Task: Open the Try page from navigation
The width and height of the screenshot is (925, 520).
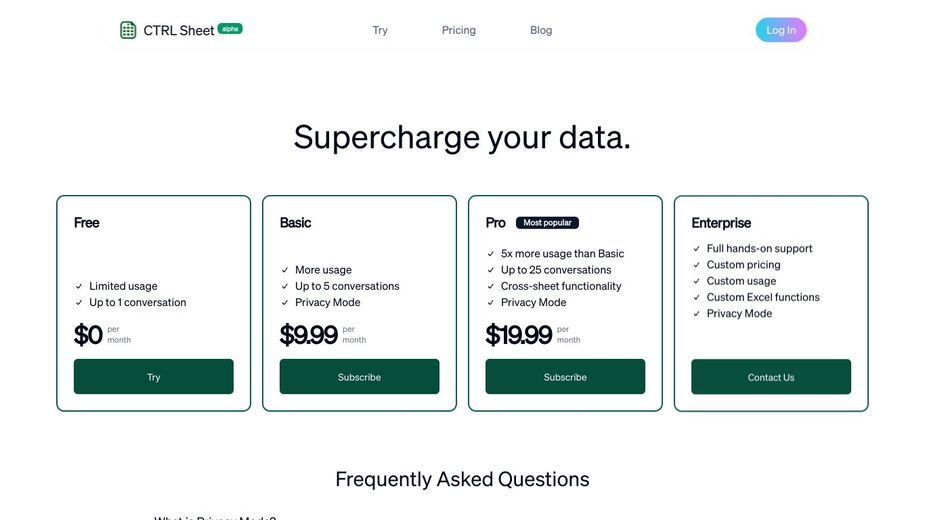Action: click(x=380, y=30)
